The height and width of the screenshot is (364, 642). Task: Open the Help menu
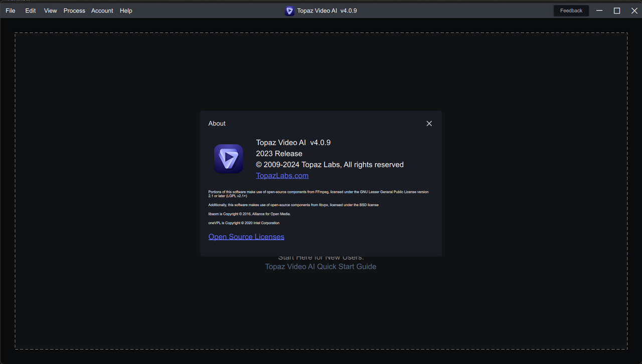point(126,11)
